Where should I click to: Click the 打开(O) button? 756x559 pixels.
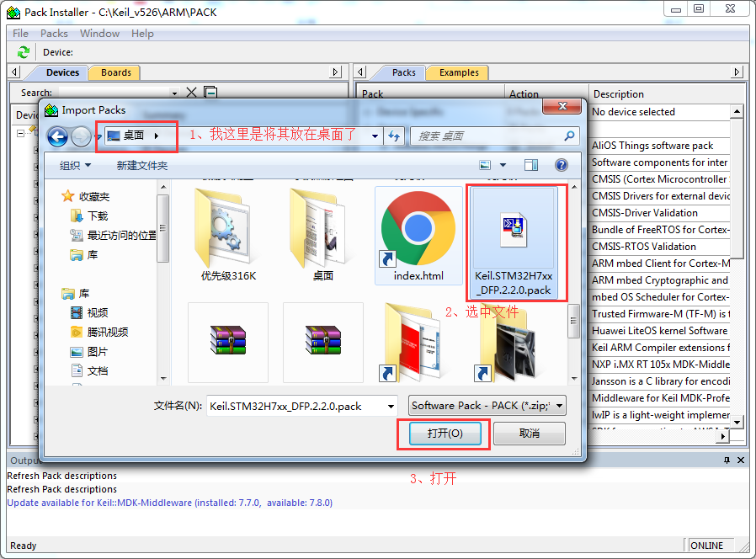tap(444, 434)
